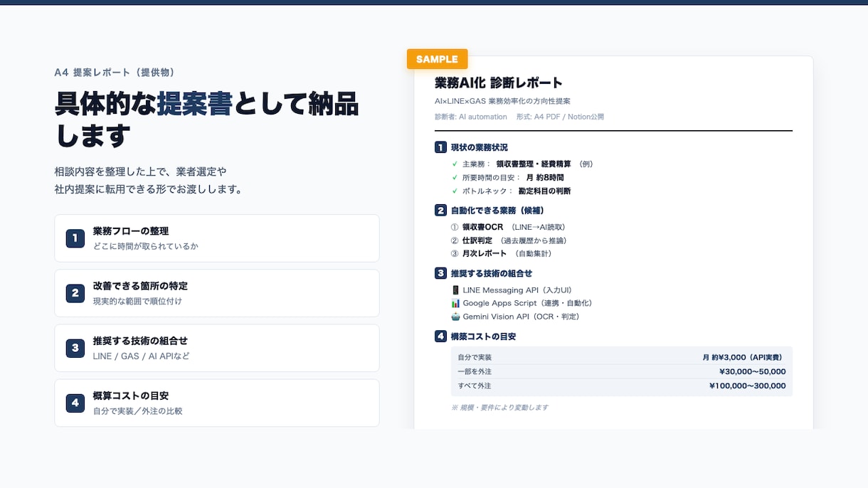Click the value 勘定科目の判断
Viewport: 868px width, 488px height.
tap(544, 191)
